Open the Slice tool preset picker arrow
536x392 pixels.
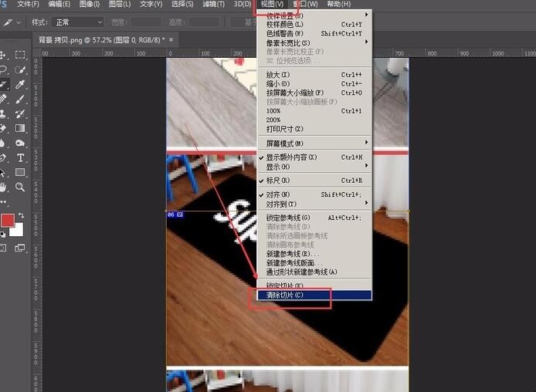pos(19,22)
